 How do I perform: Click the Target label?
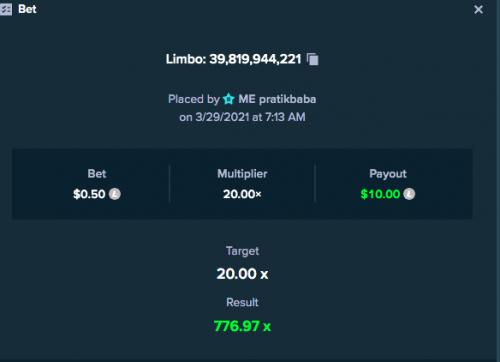pos(242,251)
